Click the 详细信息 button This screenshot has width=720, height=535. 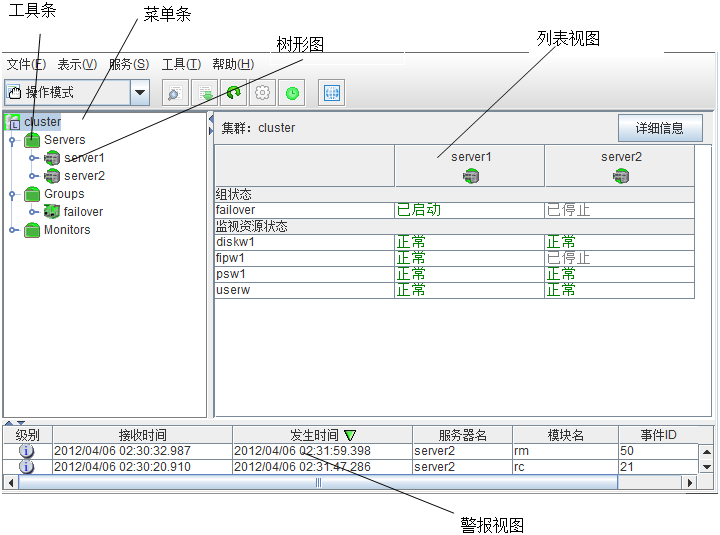click(x=660, y=128)
